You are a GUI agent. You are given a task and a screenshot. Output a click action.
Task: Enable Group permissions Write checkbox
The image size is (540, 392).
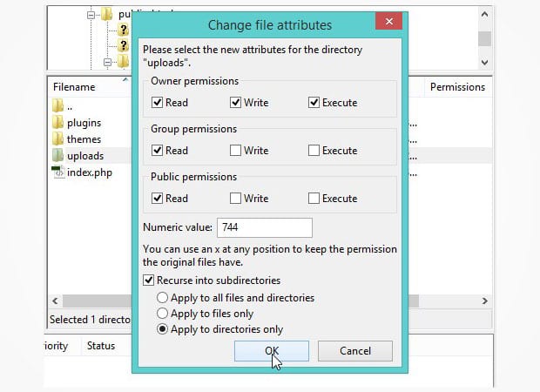235,150
